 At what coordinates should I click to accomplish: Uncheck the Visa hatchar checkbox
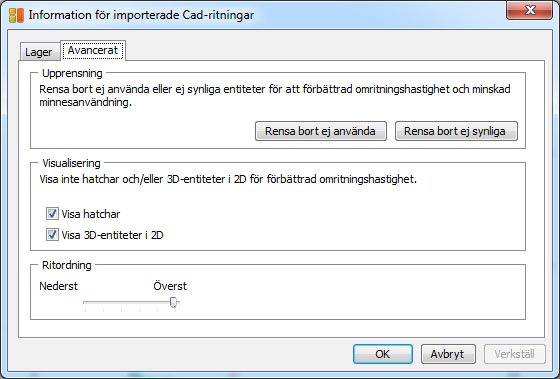[52, 214]
